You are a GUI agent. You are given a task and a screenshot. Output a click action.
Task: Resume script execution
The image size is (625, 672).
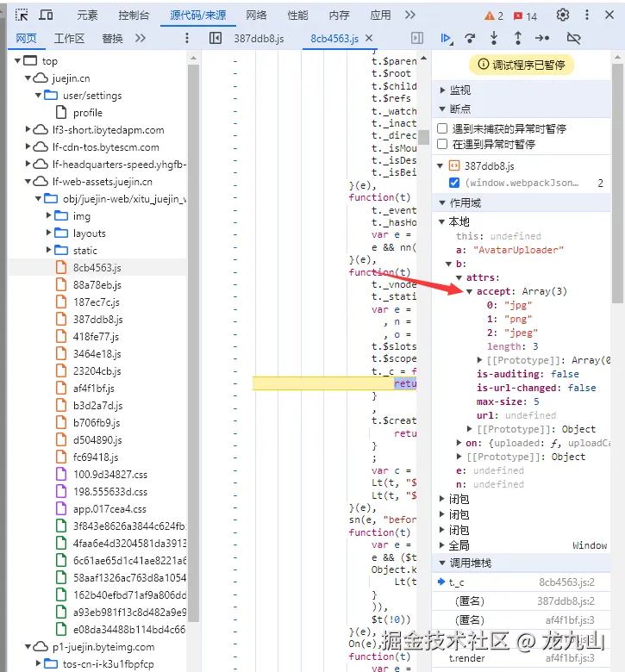447,38
